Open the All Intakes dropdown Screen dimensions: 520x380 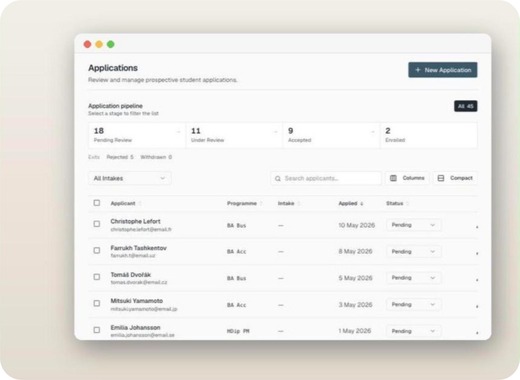pos(130,178)
